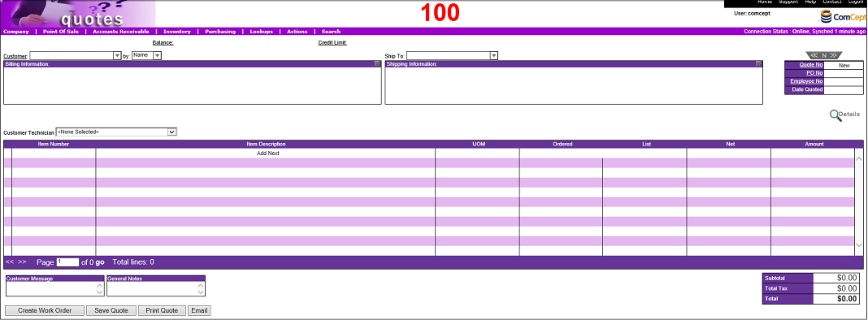Viewport: 868px width, 320px height.
Task: Open the Purchasing menu
Action: pyautogui.click(x=220, y=32)
